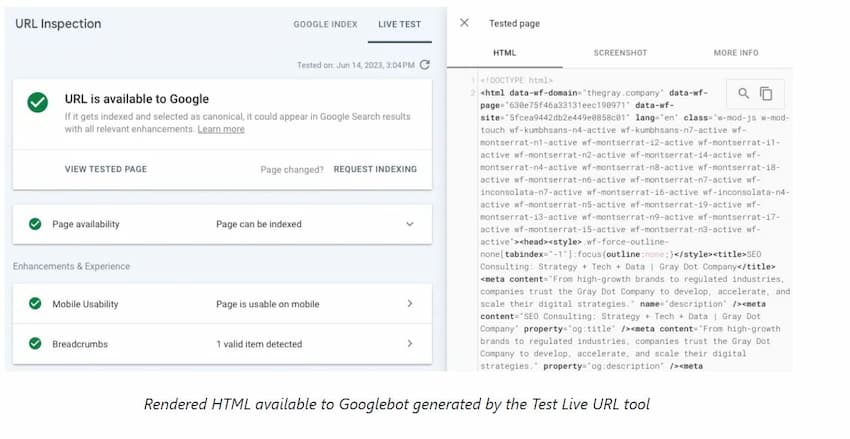
Task: Click the search icon in the HTML panel
Action: tap(743, 93)
